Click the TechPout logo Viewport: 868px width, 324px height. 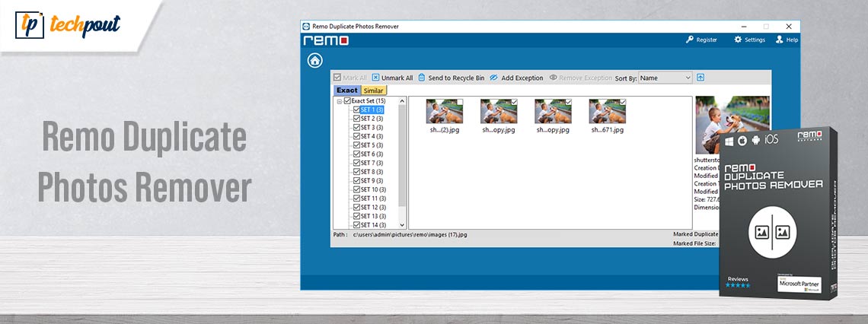click(x=67, y=24)
